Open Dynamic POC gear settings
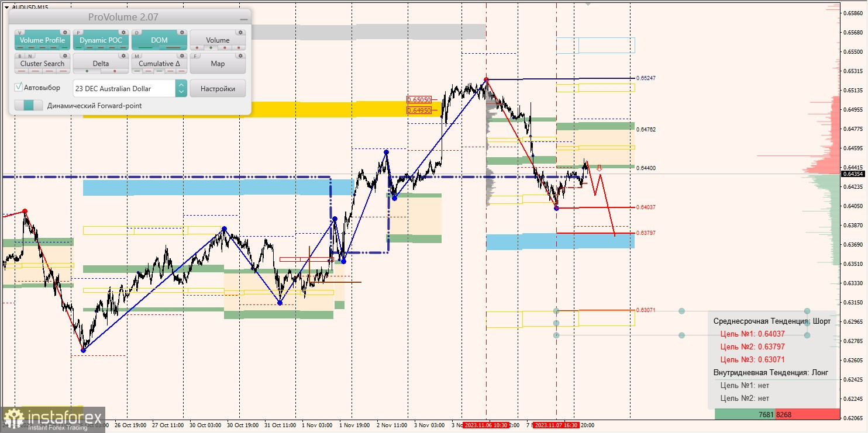The image size is (868, 433). 123,33
